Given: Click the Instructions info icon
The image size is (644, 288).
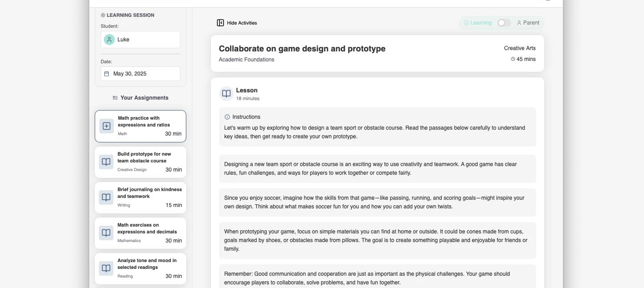Looking at the screenshot, I should 227,117.
